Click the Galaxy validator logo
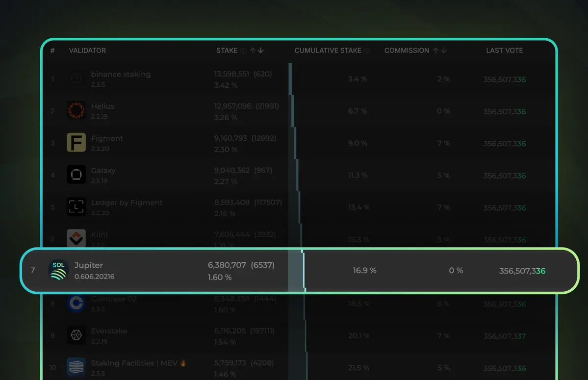This screenshot has height=380, width=588. click(76, 175)
